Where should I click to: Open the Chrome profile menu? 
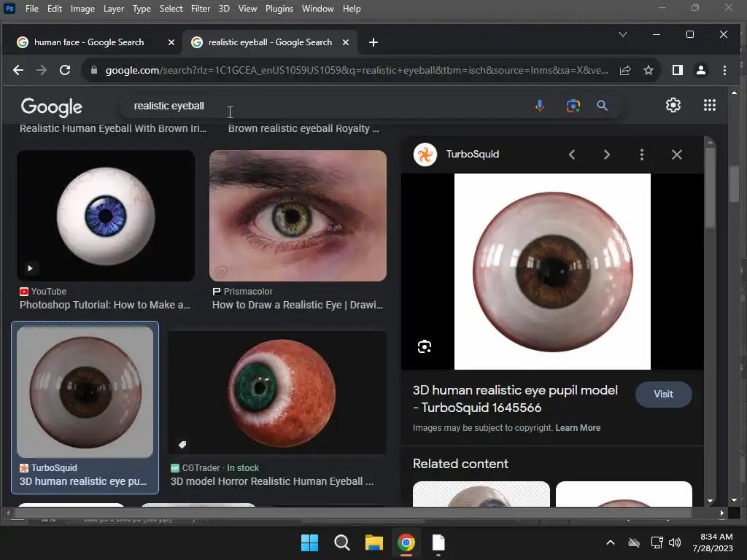[701, 71]
